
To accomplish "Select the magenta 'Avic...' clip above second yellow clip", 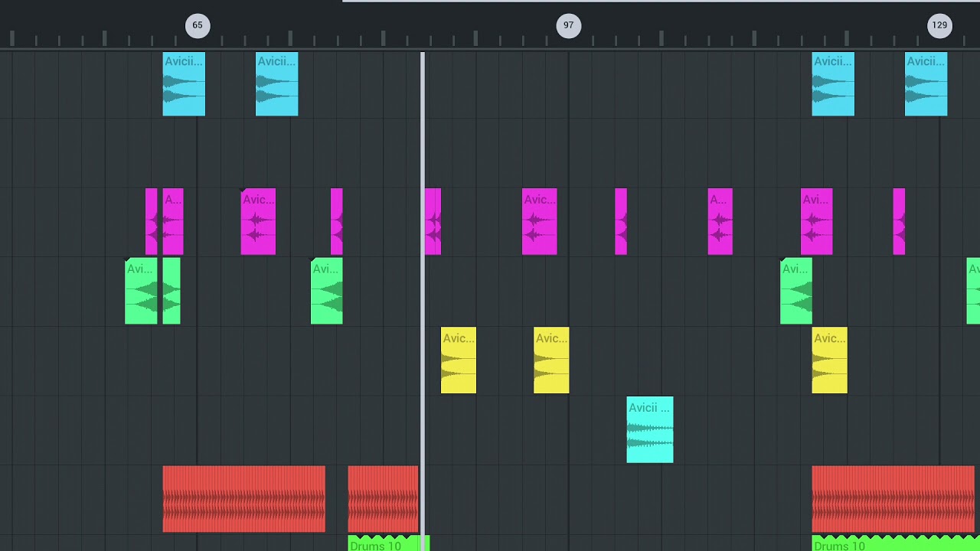I will click(x=540, y=221).
